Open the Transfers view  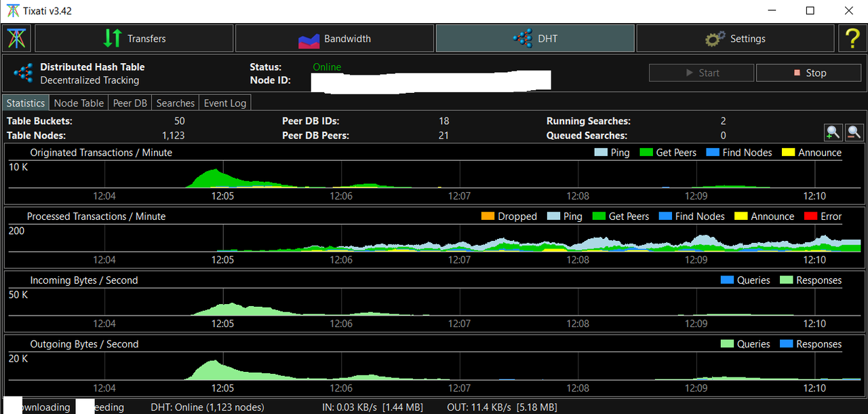click(x=134, y=39)
